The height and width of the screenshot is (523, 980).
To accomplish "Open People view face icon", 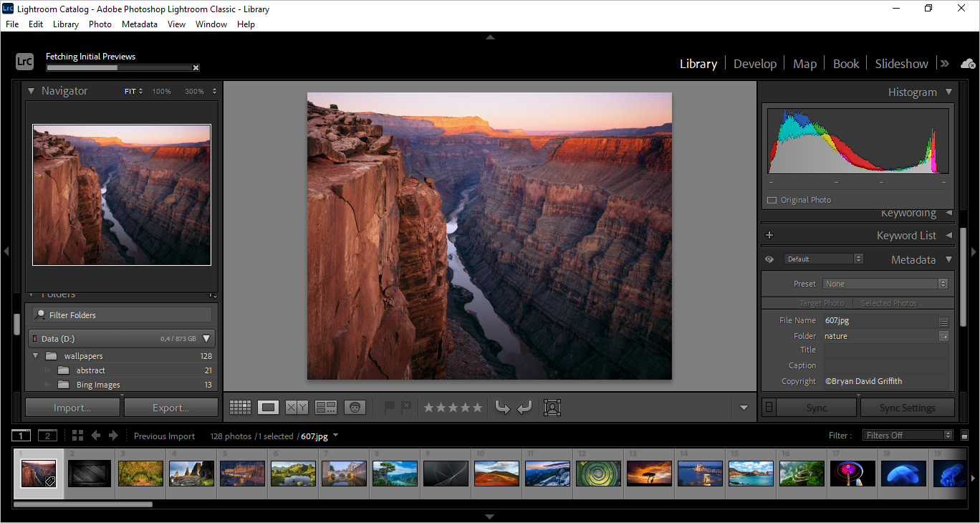I will 355,408.
